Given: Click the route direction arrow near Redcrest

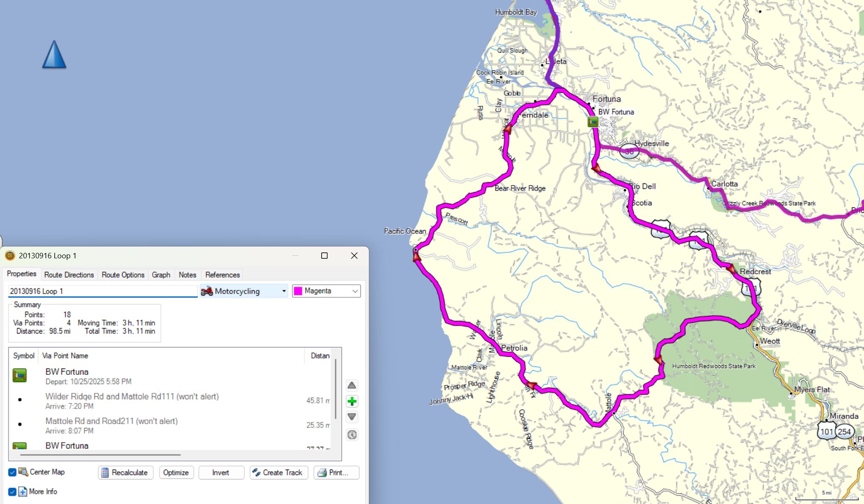Looking at the screenshot, I should click(731, 269).
